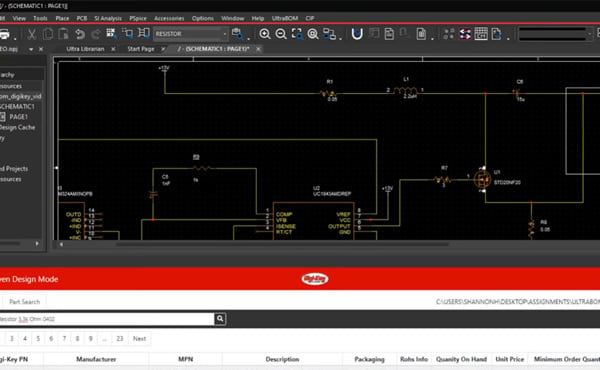Screen dimensions: 600x370
Task: Click the Cut scissors icon
Action: click(32, 34)
